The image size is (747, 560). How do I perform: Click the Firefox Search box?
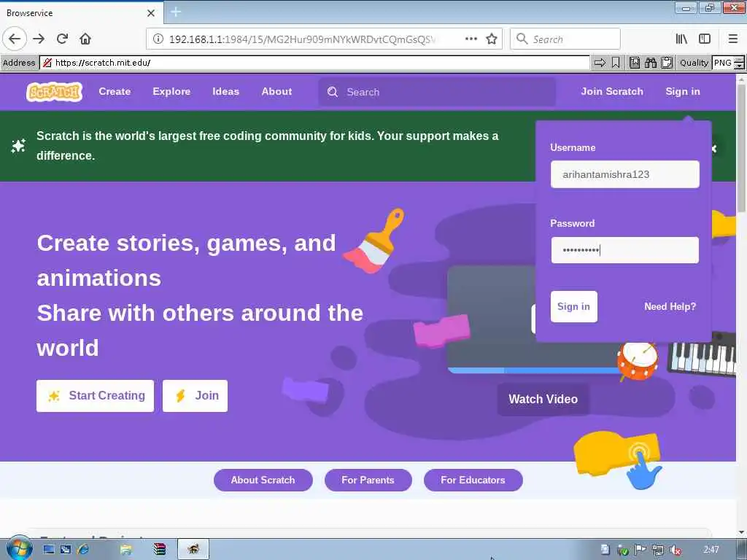point(565,39)
